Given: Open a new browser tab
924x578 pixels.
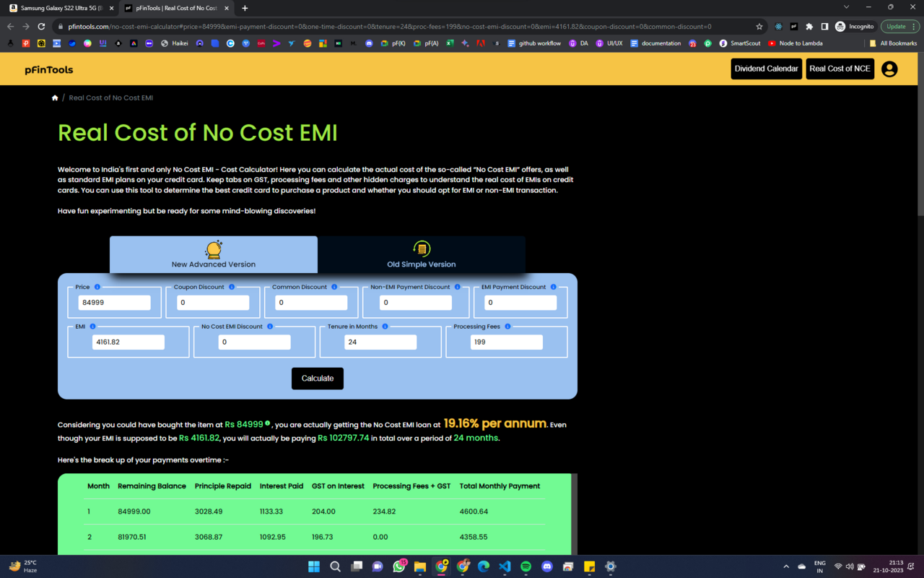Looking at the screenshot, I should 245,8.
